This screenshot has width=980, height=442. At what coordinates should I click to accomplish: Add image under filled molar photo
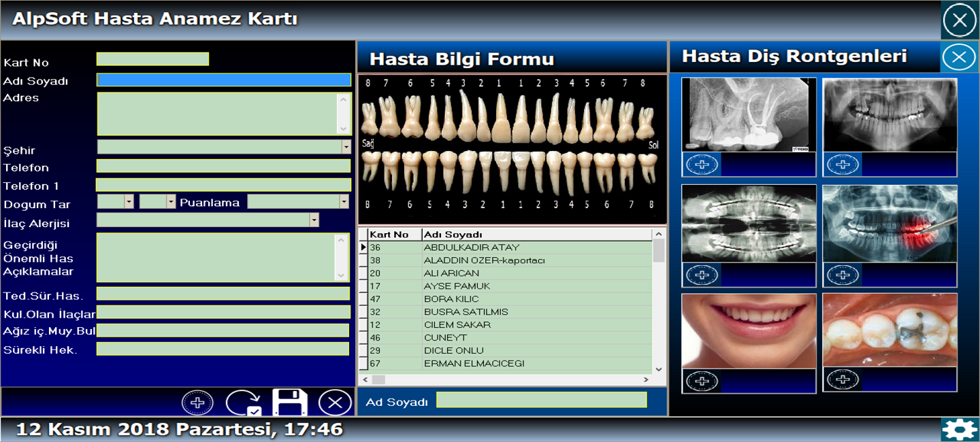(x=843, y=380)
